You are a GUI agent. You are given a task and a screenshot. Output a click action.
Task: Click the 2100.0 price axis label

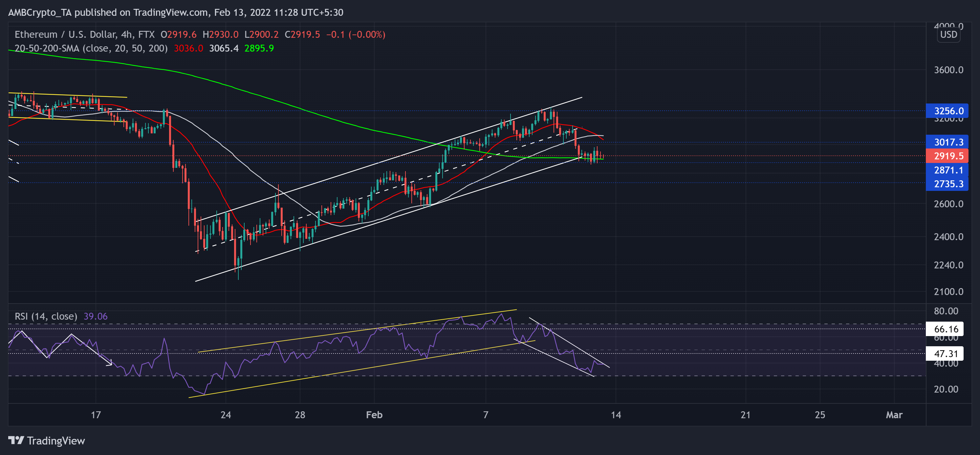tap(948, 292)
